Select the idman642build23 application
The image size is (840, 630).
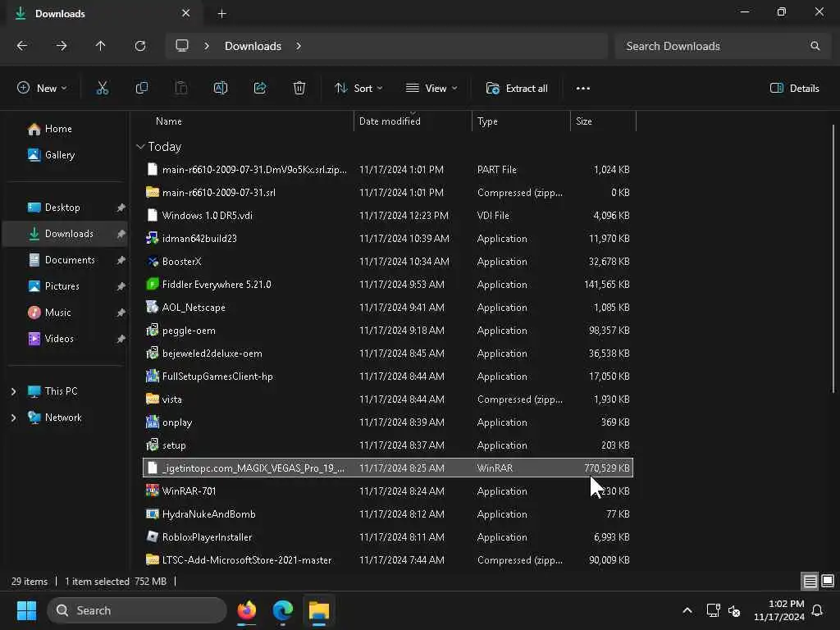(x=388, y=239)
